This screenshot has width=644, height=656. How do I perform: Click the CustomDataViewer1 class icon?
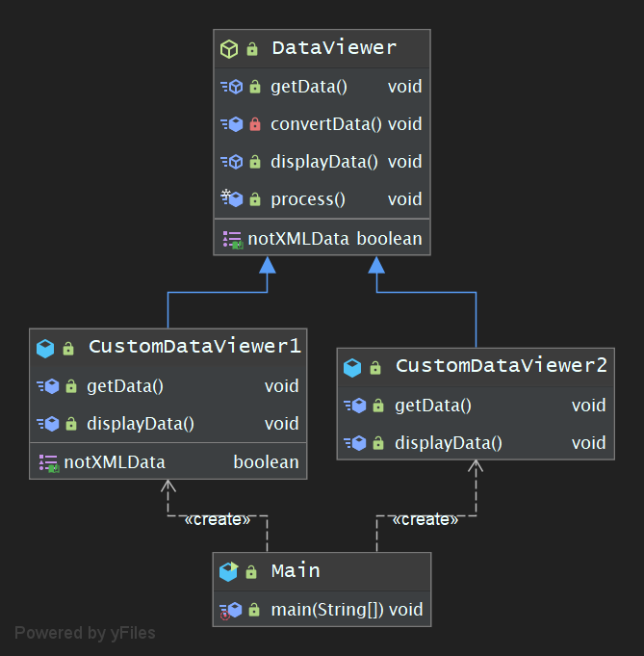[45, 348]
